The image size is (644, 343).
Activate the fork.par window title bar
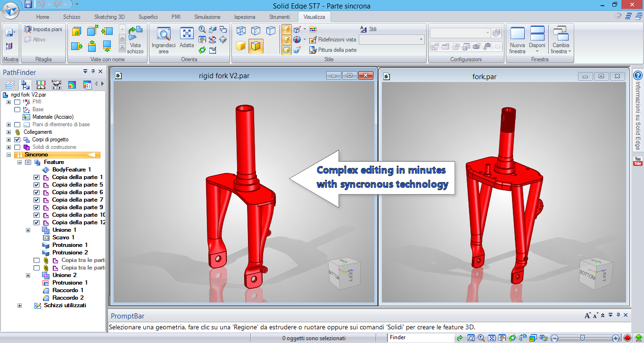(484, 76)
